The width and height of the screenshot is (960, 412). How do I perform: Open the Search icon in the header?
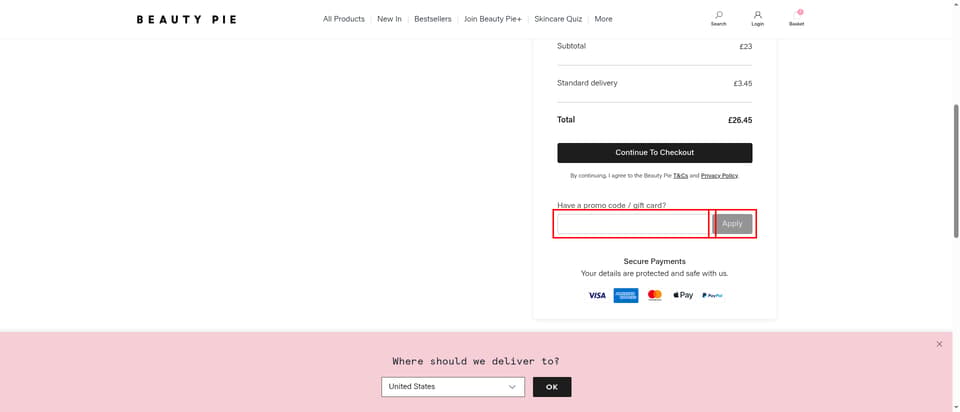(x=718, y=18)
